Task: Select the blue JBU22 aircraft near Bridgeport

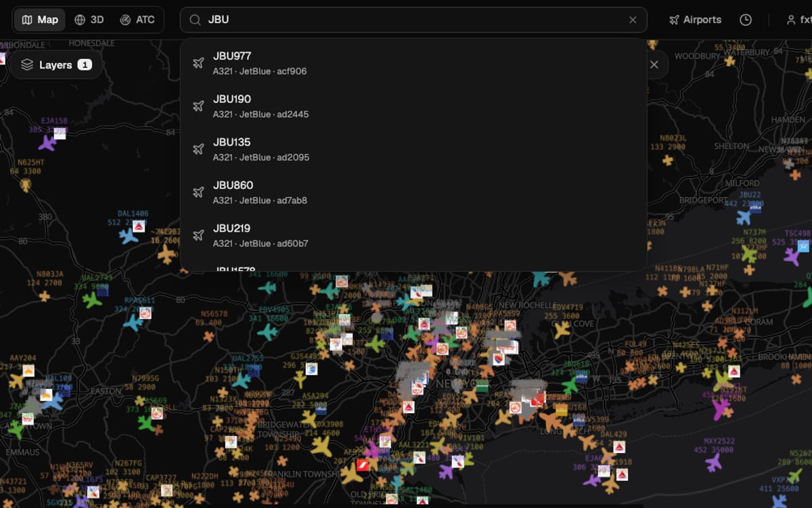Action: pyautogui.click(x=744, y=217)
